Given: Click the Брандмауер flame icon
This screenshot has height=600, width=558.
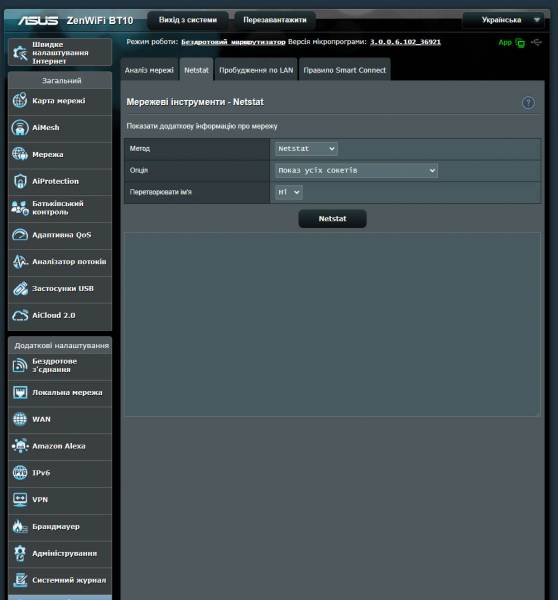Looking at the screenshot, I should (x=20, y=527).
